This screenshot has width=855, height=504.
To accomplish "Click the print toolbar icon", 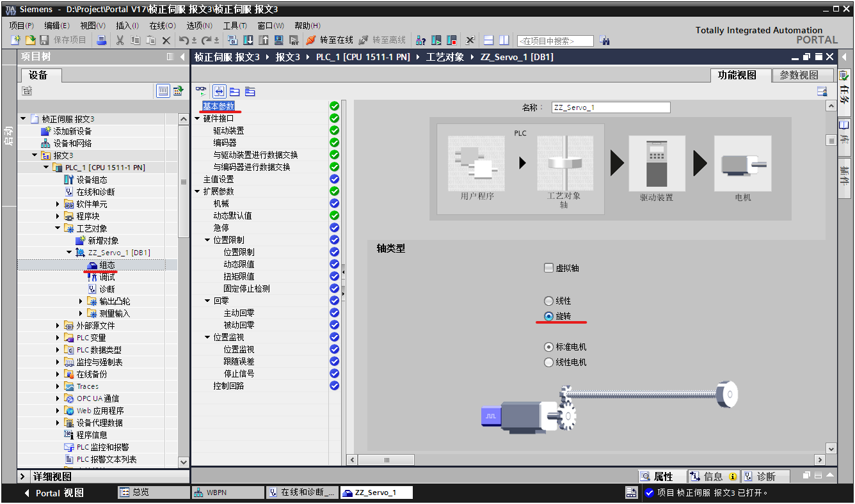I will (102, 40).
